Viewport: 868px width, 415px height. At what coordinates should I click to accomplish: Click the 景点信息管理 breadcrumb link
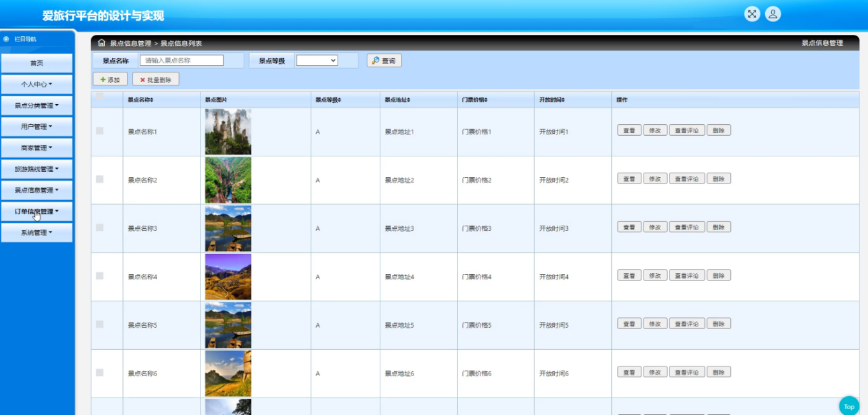click(130, 43)
